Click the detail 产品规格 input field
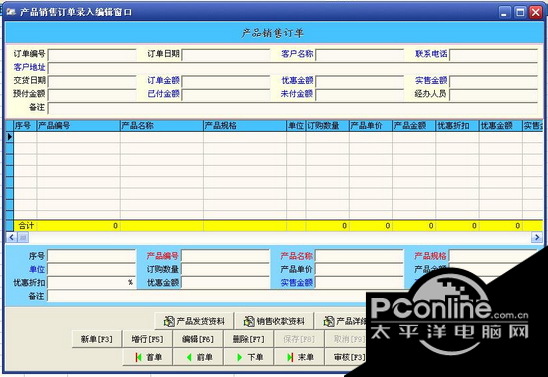 click(493, 256)
